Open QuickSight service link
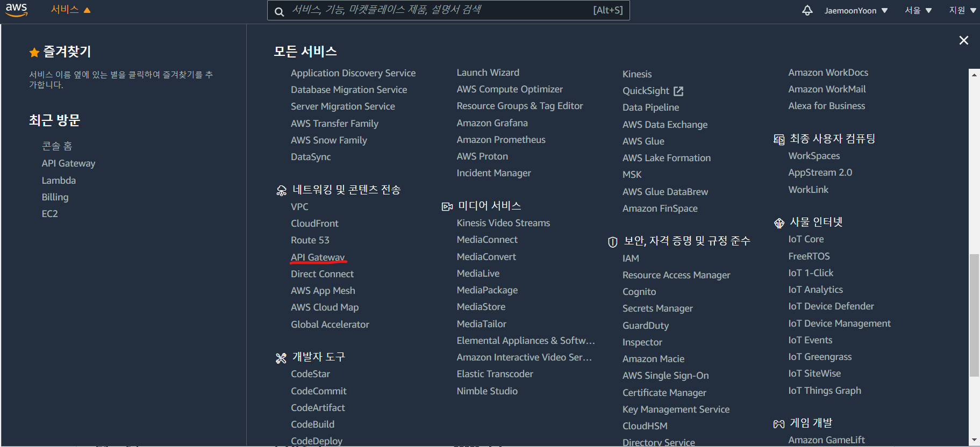This screenshot has height=447, width=980. click(x=646, y=91)
